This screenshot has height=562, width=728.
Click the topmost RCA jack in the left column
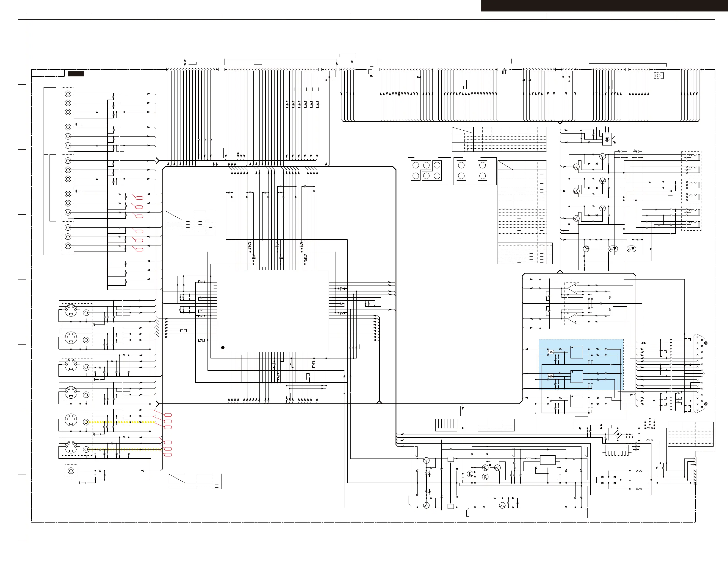(68, 94)
